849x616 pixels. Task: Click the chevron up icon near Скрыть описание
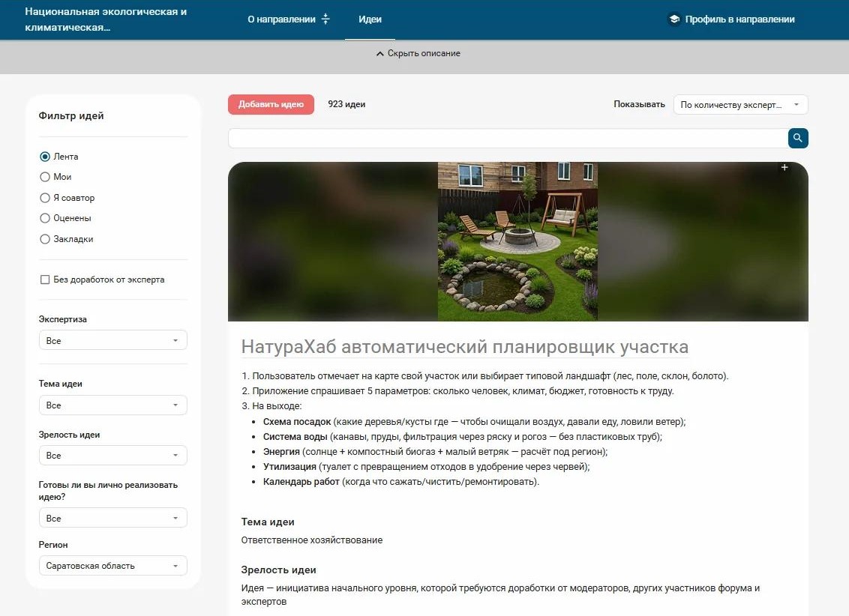380,53
